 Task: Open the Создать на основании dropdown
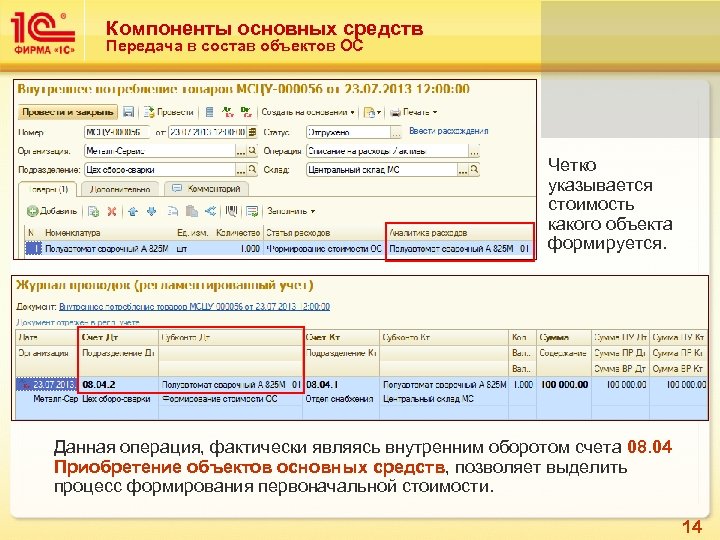(308, 112)
